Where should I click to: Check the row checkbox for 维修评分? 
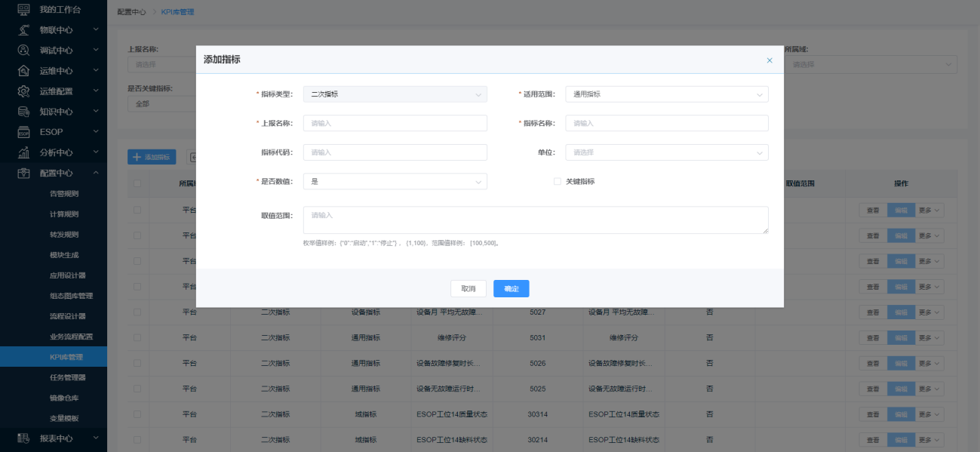point(137,337)
